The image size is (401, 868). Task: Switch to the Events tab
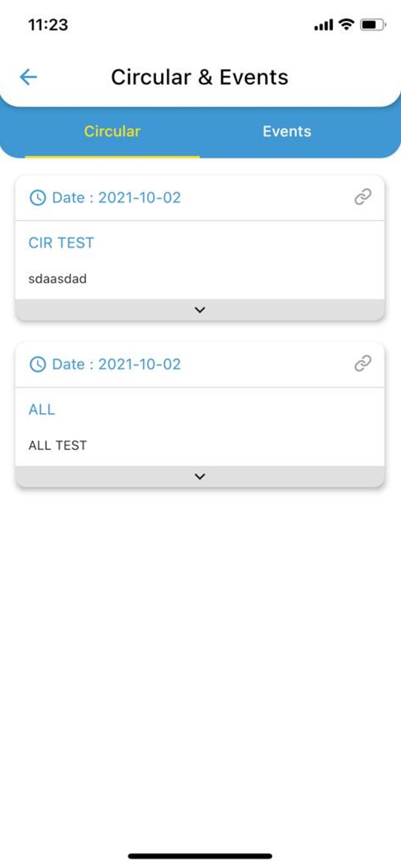(x=287, y=132)
